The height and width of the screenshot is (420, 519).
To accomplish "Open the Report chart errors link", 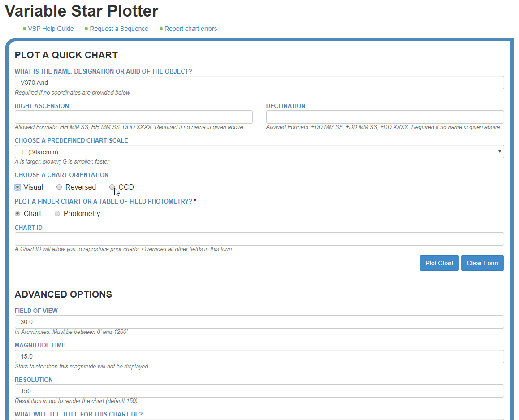I will (190, 29).
